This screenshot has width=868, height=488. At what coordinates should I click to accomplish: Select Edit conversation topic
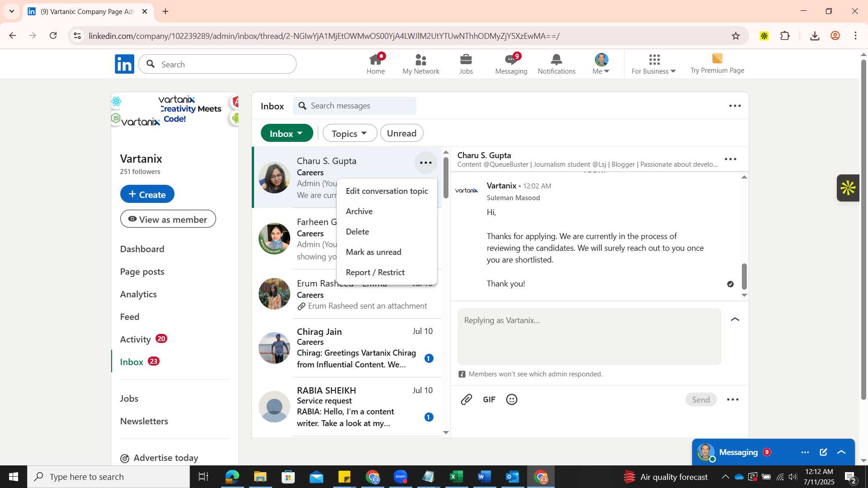point(387,191)
